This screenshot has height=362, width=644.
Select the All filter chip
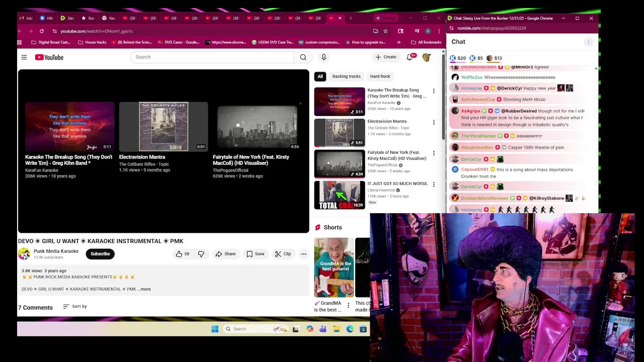point(320,76)
